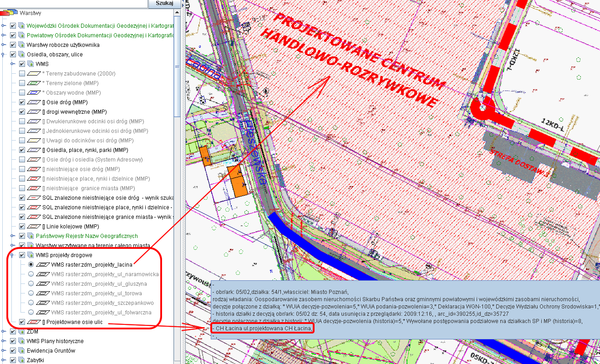Click the layer group icon beside Zabytki
600x364 pixels.
(21, 360)
